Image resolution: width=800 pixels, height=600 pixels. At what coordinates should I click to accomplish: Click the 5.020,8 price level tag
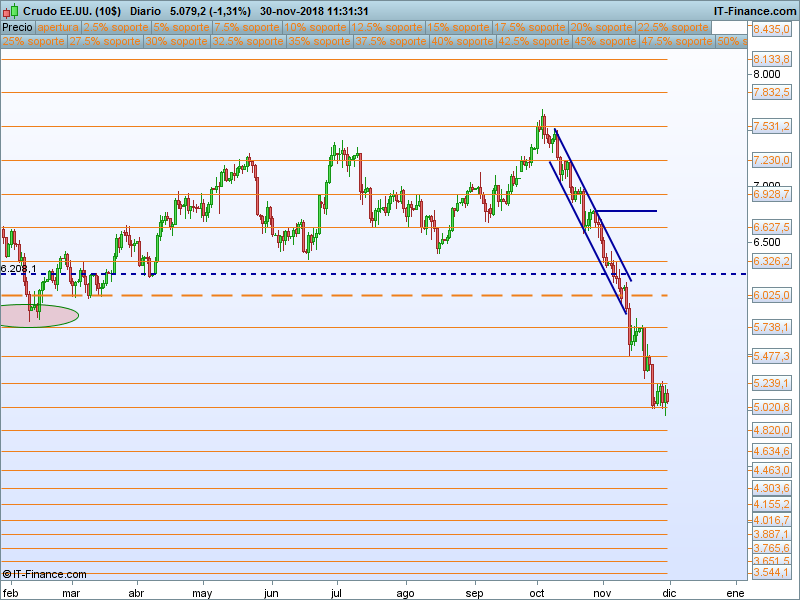pyautogui.click(x=771, y=408)
